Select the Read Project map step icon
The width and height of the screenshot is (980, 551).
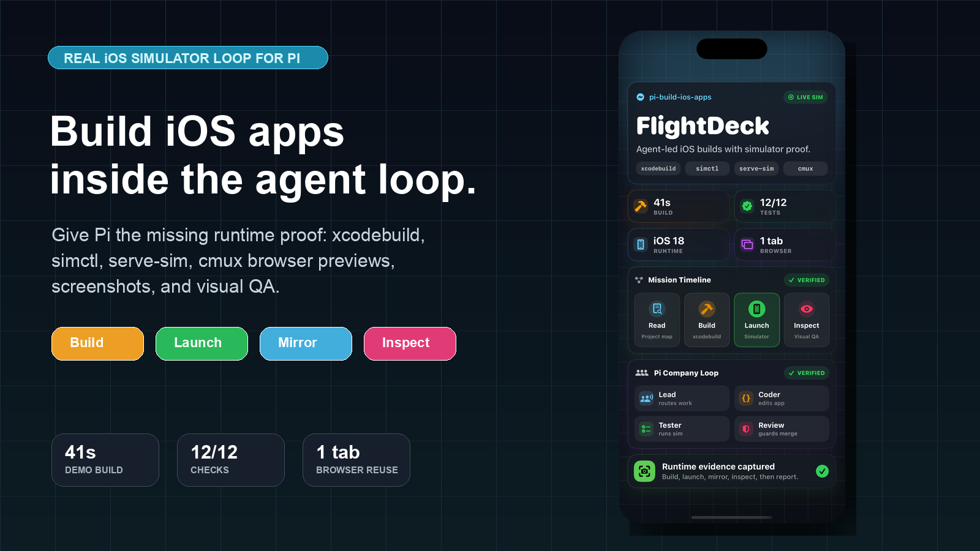click(657, 309)
